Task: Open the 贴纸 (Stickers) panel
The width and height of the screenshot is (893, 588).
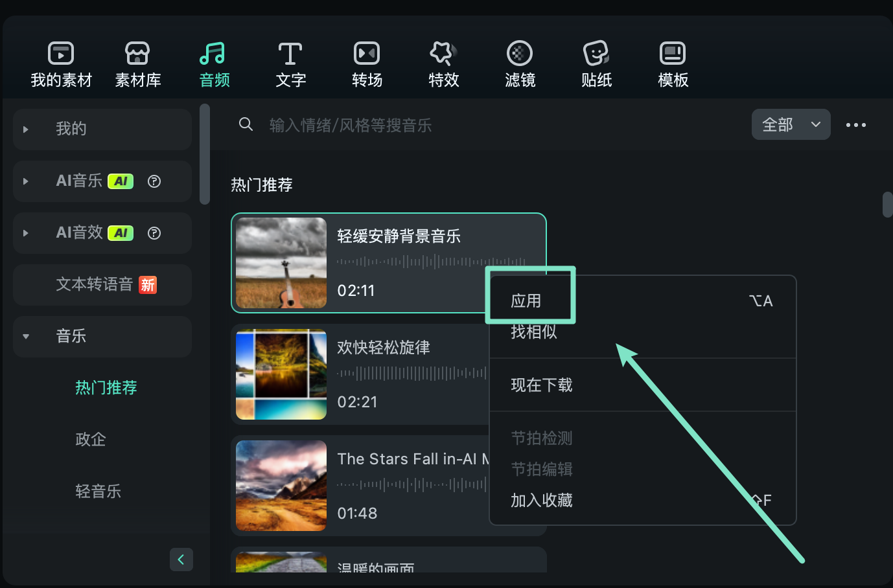Action: click(x=596, y=63)
